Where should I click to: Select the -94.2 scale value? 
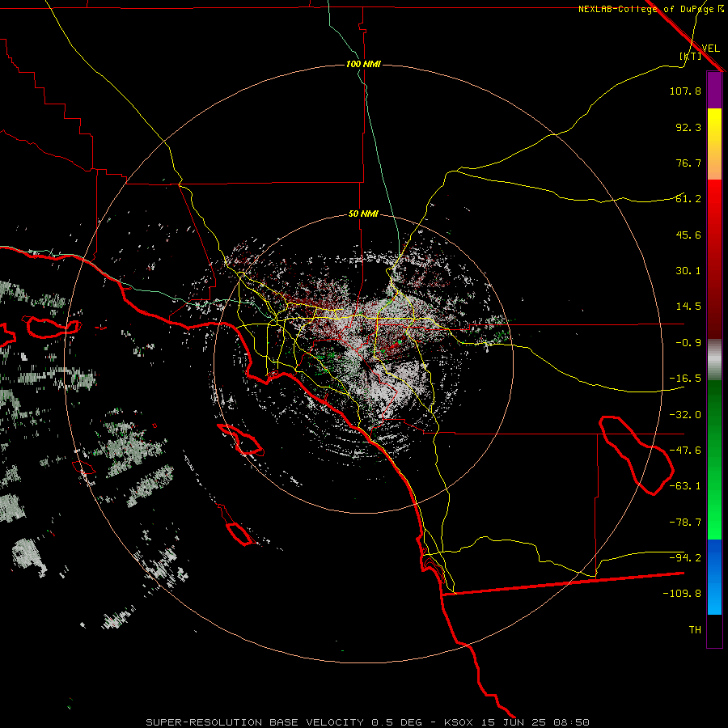[685, 558]
